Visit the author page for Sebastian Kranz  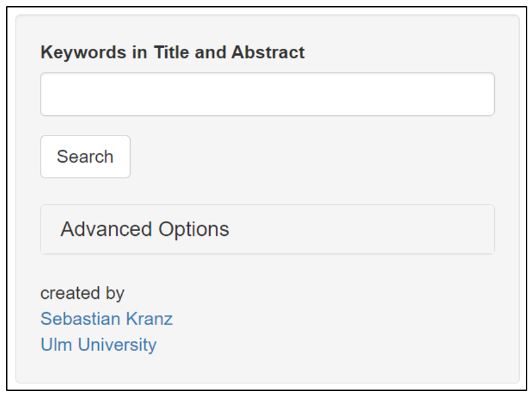[106, 318]
